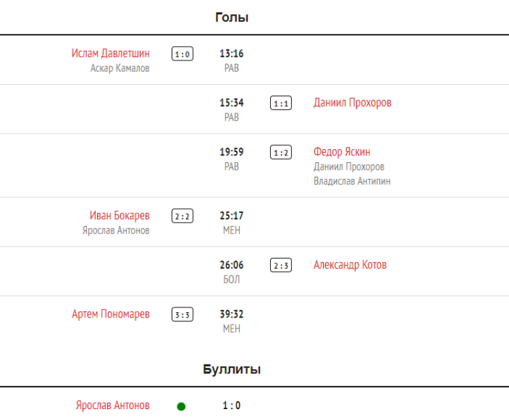Click the 1:0 score badge
Image resolution: width=509 pixels, height=420 pixels.
182,54
